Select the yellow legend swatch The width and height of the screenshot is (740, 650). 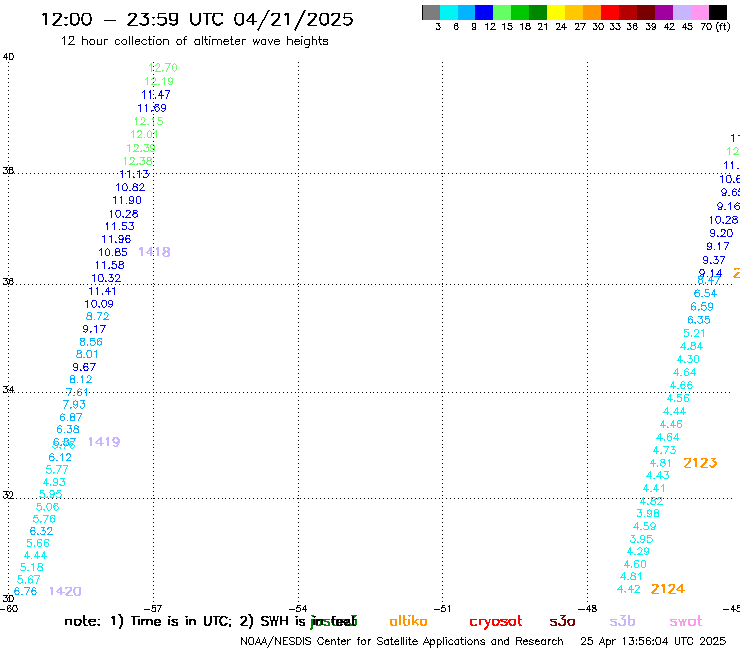(556, 12)
